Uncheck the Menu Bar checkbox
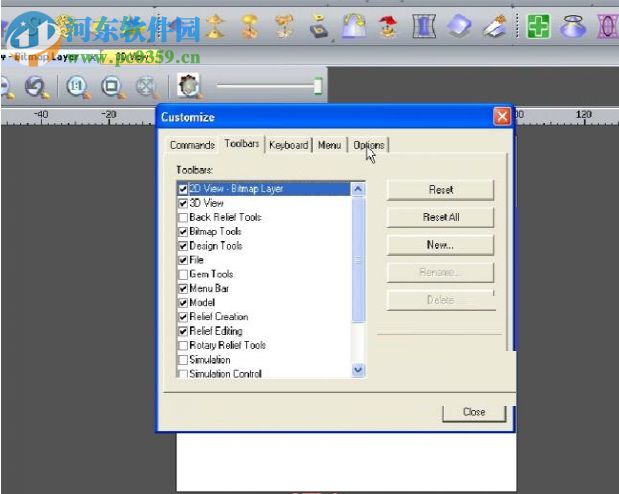The width and height of the screenshot is (619, 494). coord(183,289)
